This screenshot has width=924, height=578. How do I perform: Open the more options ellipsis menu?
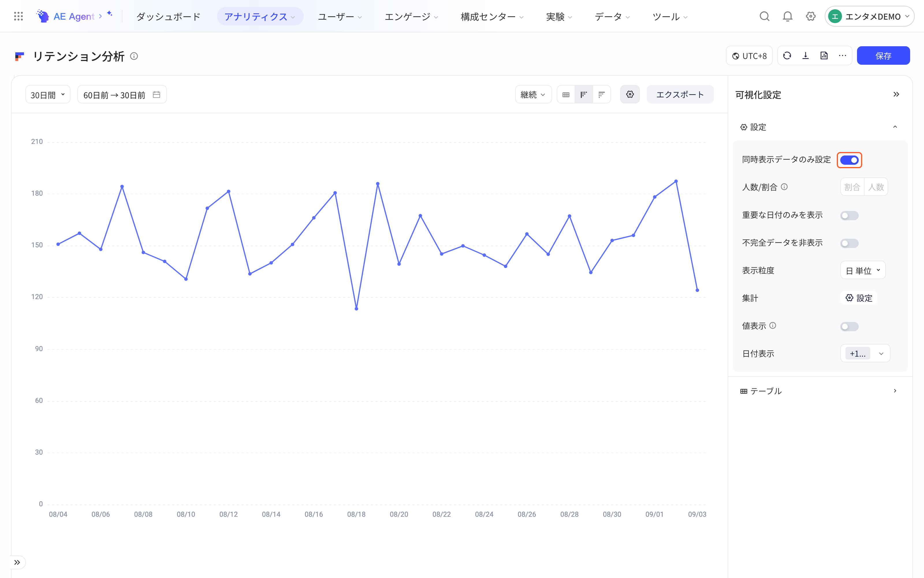pos(842,56)
